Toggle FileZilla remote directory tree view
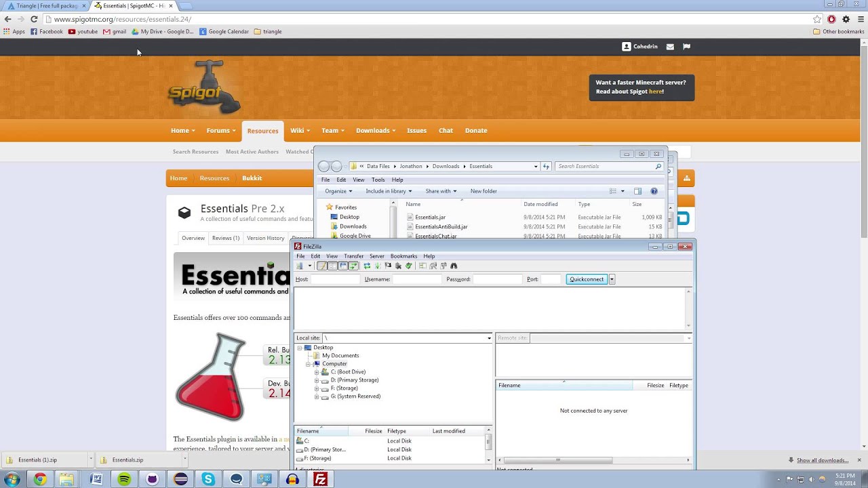 [343, 266]
